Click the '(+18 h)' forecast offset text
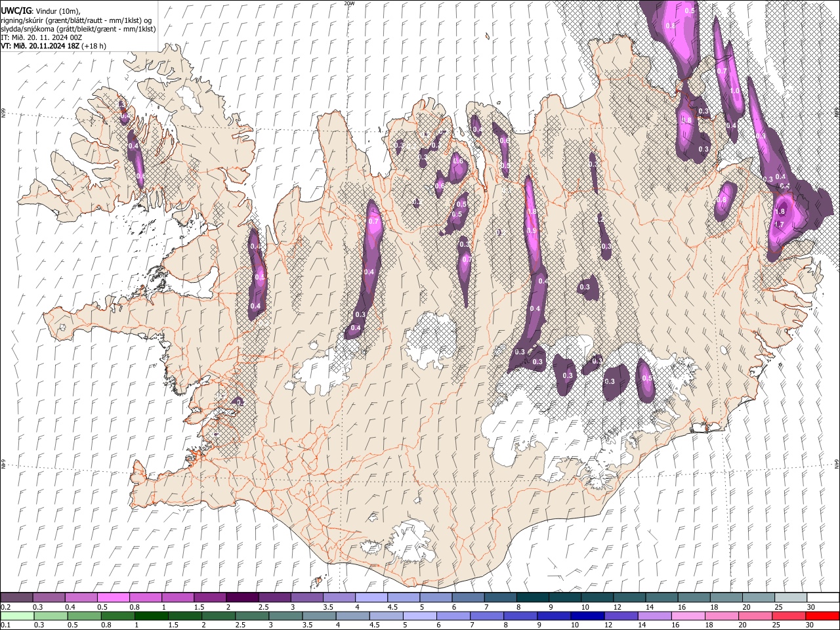Screen dimensions: 840x630 93,46
